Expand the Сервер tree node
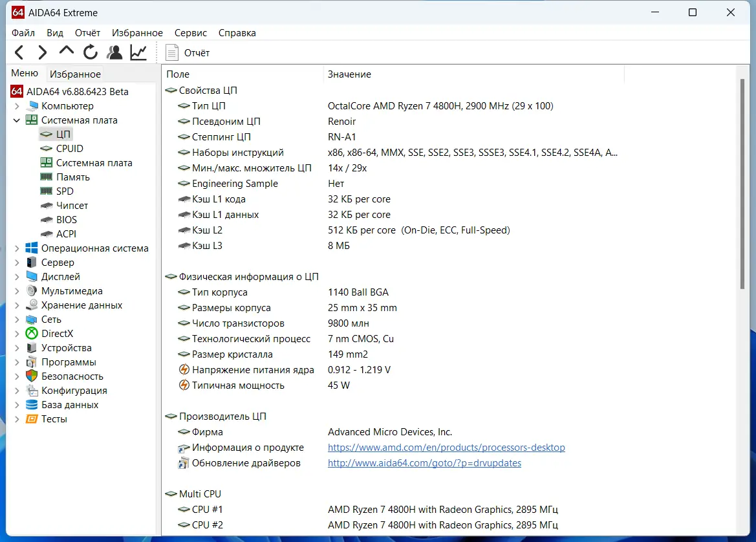This screenshot has height=542, width=756. tap(17, 263)
